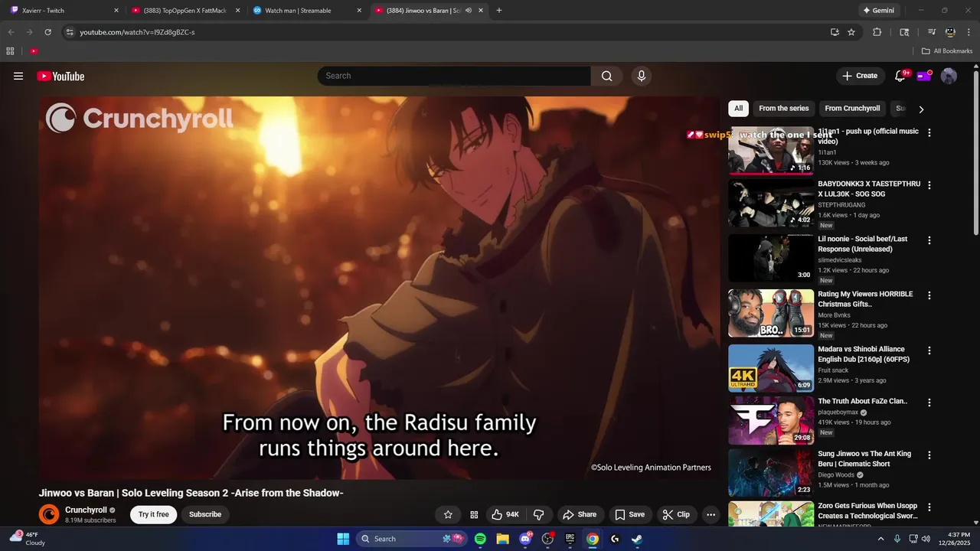Click the search magnifier button
The height and width of the screenshot is (551, 980).
[x=606, y=76]
